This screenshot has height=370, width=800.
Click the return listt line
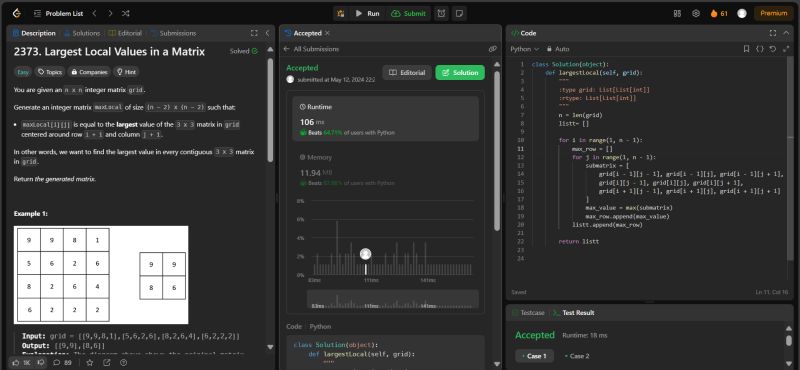(579, 241)
